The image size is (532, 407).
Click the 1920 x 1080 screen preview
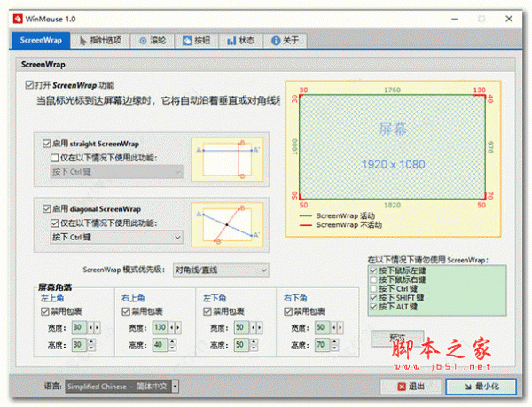click(x=393, y=147)
